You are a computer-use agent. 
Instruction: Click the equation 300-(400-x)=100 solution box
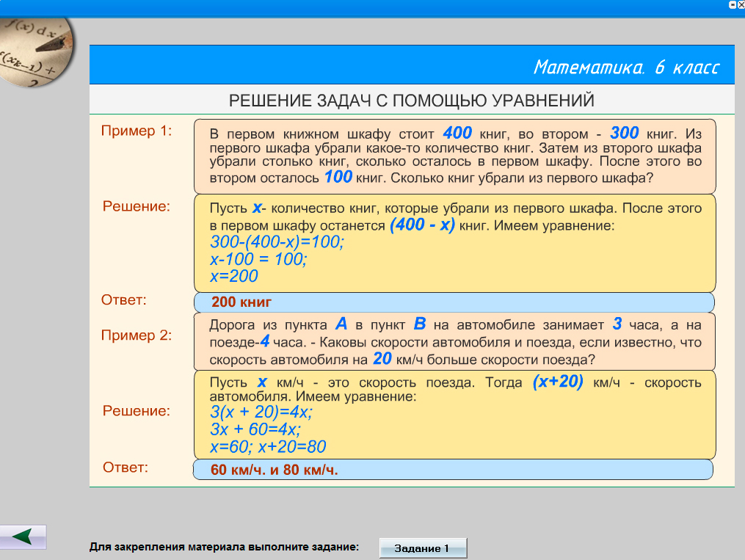[454, 243]
